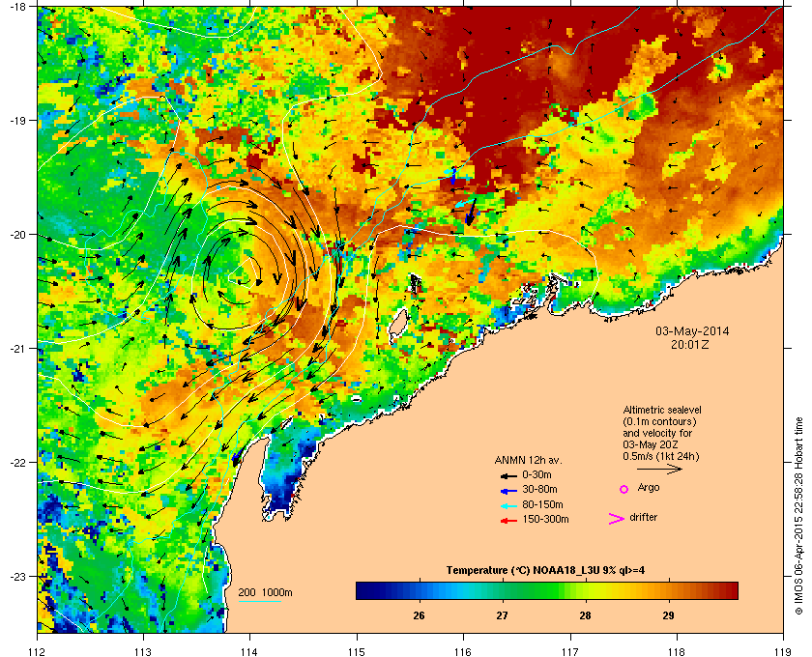The width and height of the screenshot is (812, 657).
Task: Click the colorbar tick label 26
Action: click(x=419, y=615)
